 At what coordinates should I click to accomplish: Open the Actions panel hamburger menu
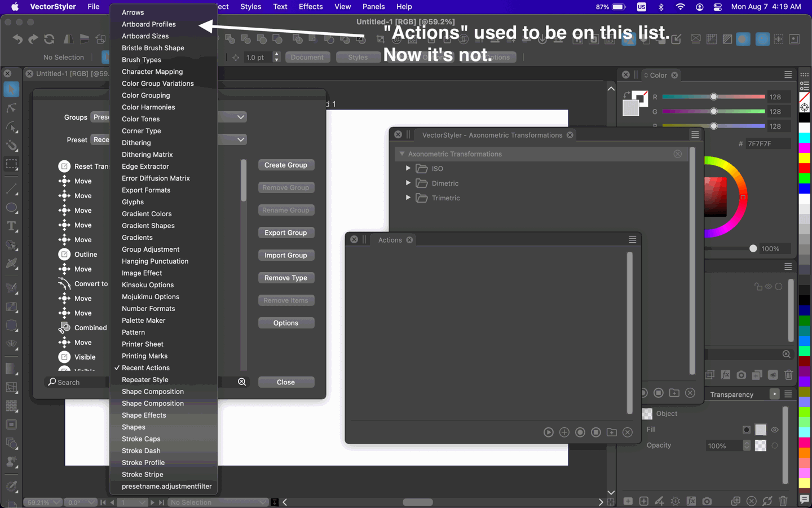click(x=632, y=240)
